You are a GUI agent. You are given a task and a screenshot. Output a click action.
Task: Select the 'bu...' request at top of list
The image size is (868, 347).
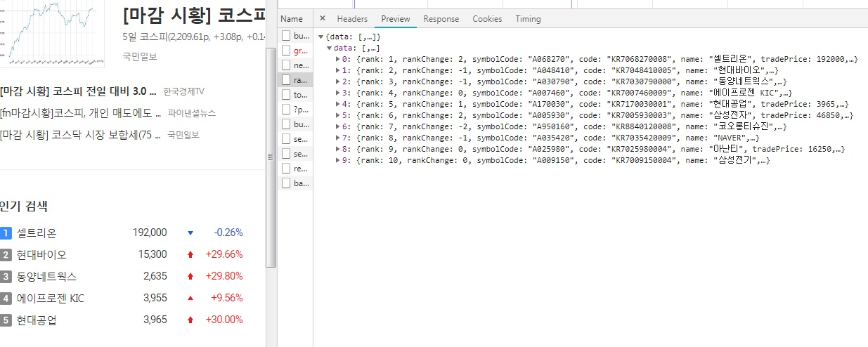pyautogui.click(x=295, y=35)
